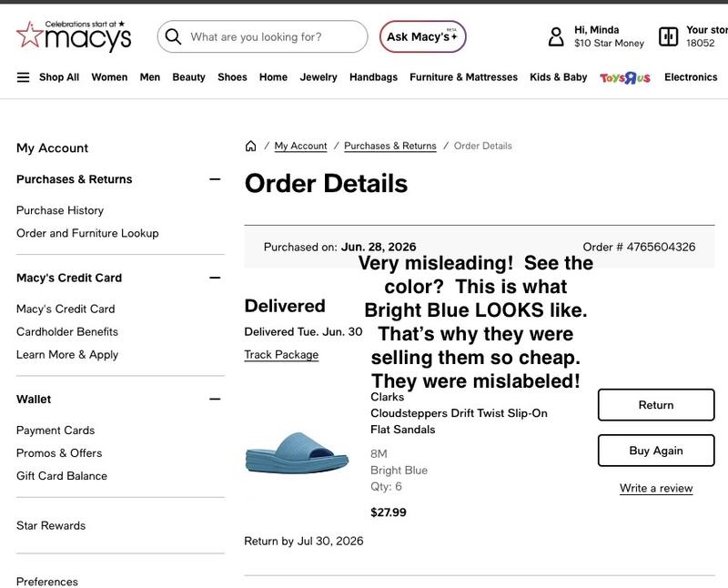The height and width of the screenshot is (588, 728).
Task: Click the account profile icon
Action: click(x=556, y=36)
